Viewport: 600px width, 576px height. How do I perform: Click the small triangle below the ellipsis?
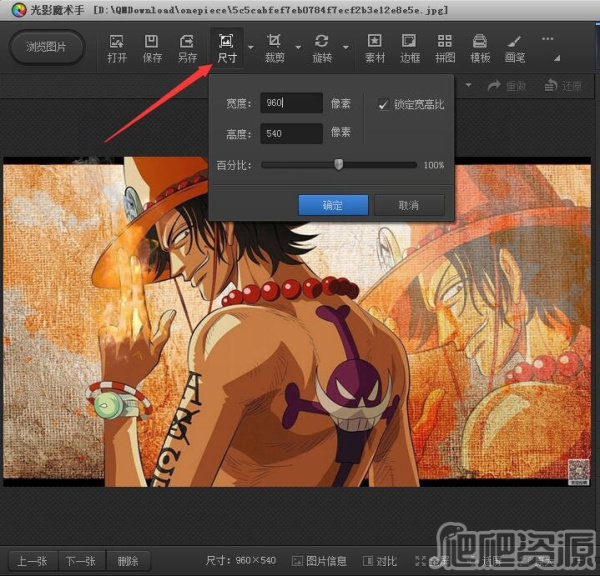point(557,58)
